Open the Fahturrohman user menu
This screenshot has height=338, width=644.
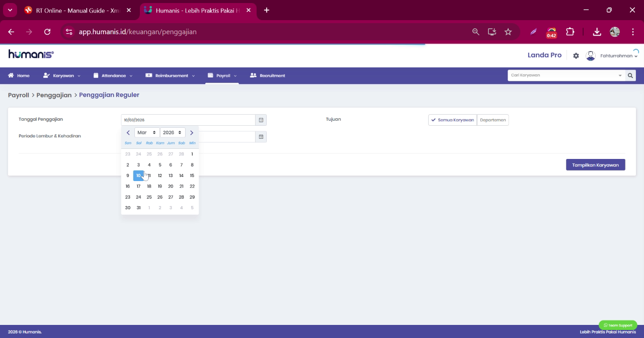click(619, 56)
